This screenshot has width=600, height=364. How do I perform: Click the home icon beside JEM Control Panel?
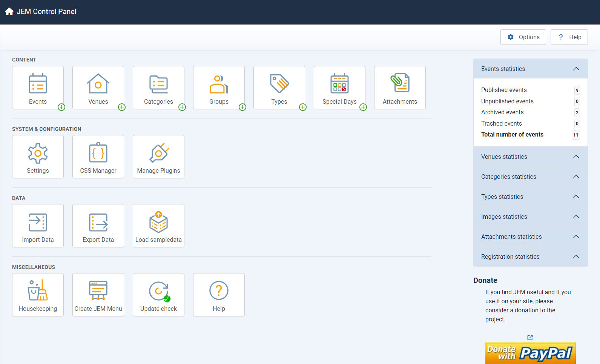coord(9,11)
